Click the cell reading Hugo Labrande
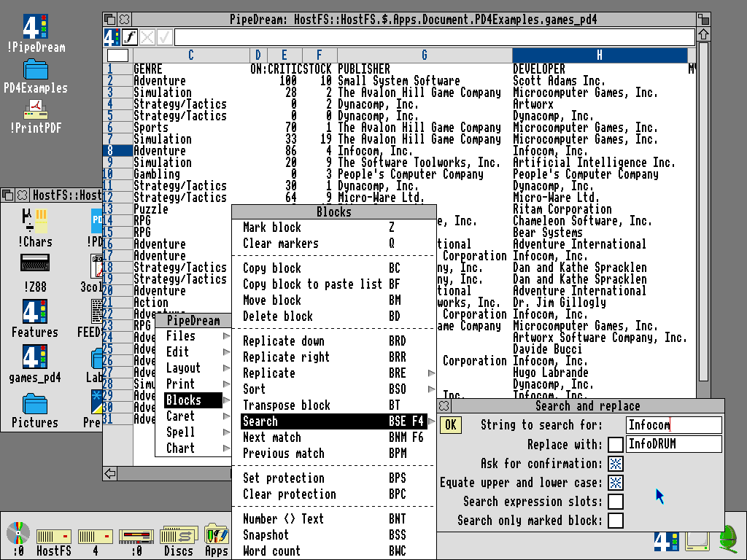747x560 pixels. (550, 373)
